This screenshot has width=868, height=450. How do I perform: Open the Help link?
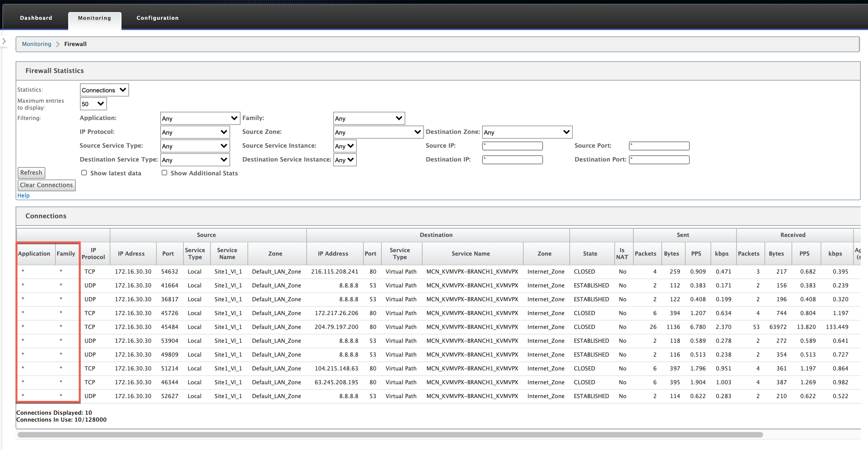(23, 195)
